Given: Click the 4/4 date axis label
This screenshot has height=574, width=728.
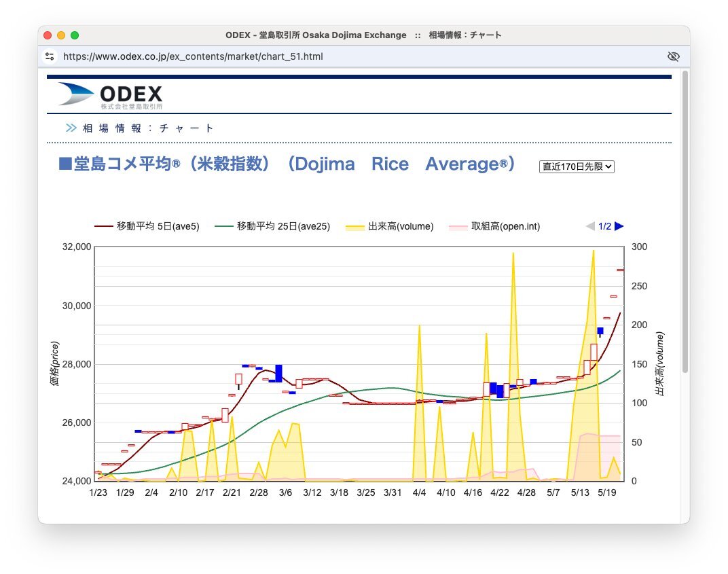Looking at the screenshot, I should click(419, 492).
